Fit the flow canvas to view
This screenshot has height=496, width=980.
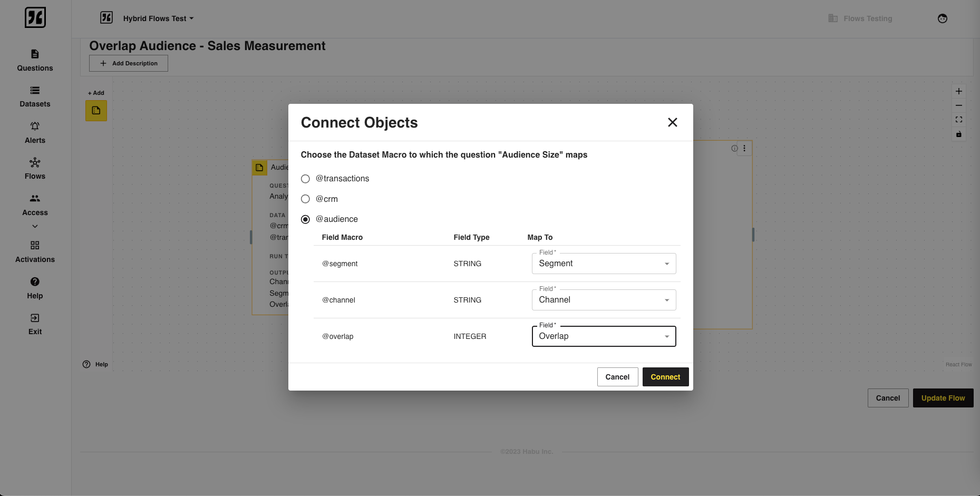click(x=959, y=120)
